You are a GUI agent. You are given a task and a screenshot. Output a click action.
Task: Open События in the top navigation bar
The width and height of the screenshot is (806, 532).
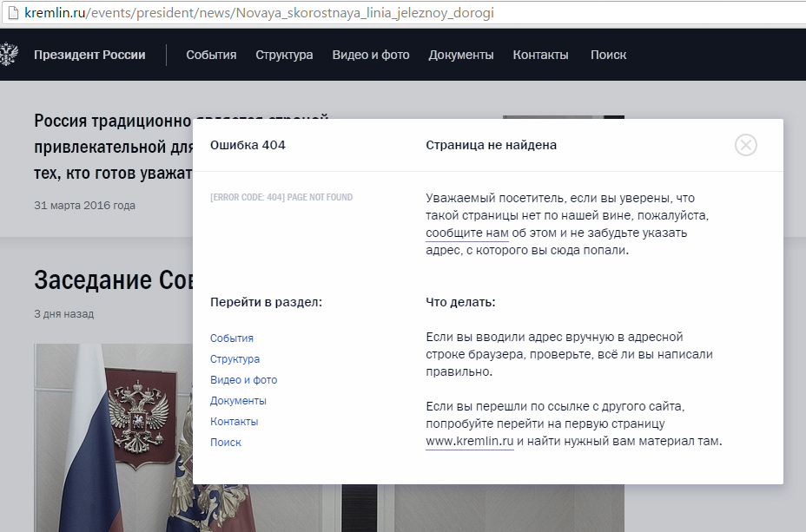[x=211, y=55]
